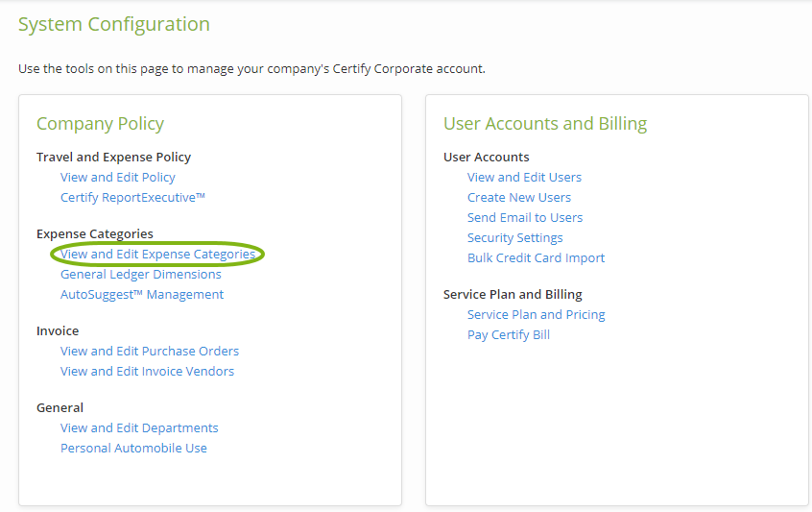Click Send Email to Users link

(x=525, y=218)
